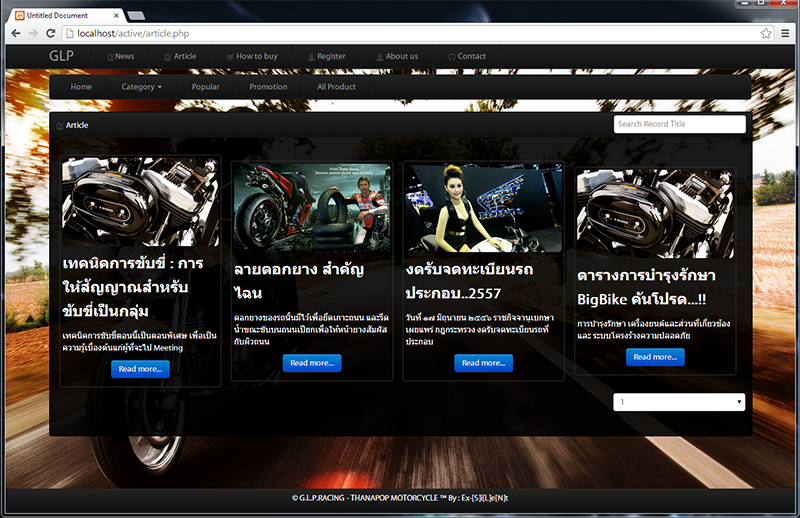Open the page number dropdown showing 1
The image size is (800, 518).
679,402
